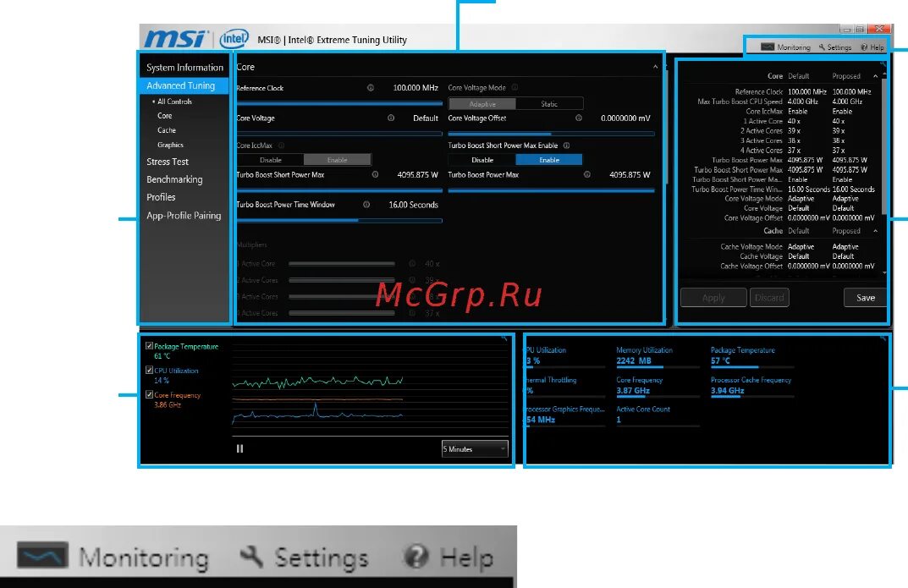Set Core IccMax to Enable
The height and width of the screenshot is (588, 908).
click(x=337, y=160)
